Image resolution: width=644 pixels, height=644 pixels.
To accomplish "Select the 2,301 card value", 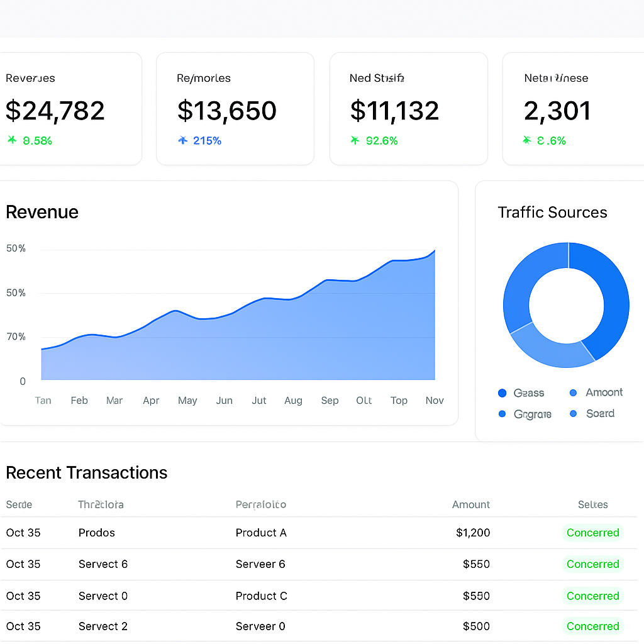I will [x=557, y=111].
